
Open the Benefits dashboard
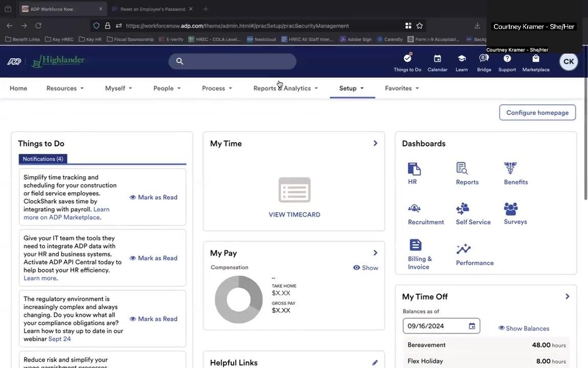pyautogui.click(x=515, y=173)
